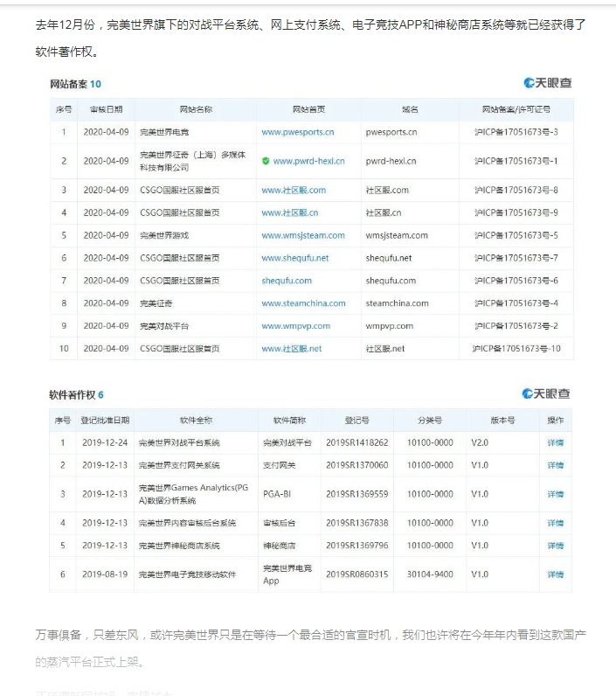View 详情 for 完美世界内容审核后台系统

[x=555, y=524]
